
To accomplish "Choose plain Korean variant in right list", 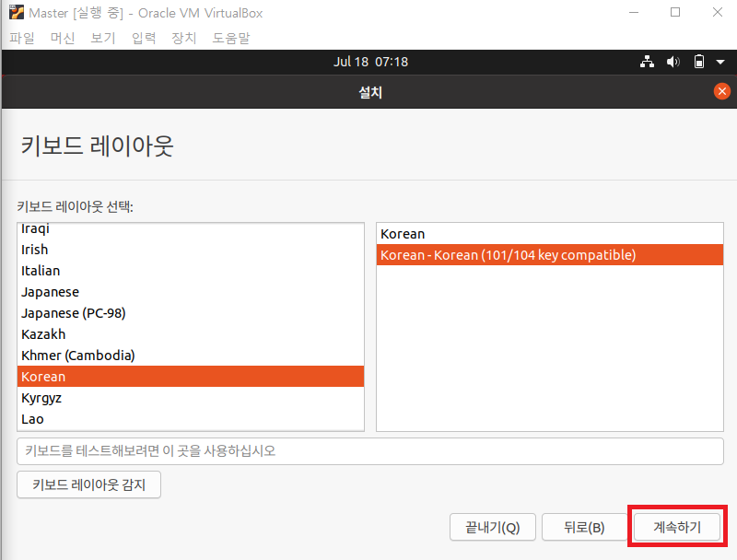I will (549, 234).
